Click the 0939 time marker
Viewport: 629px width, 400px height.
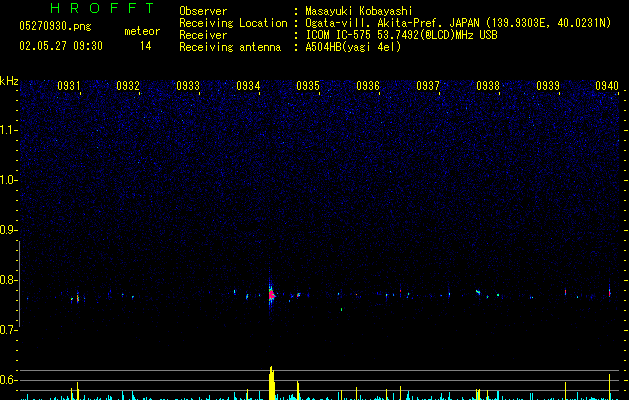[x=548, y=86]
